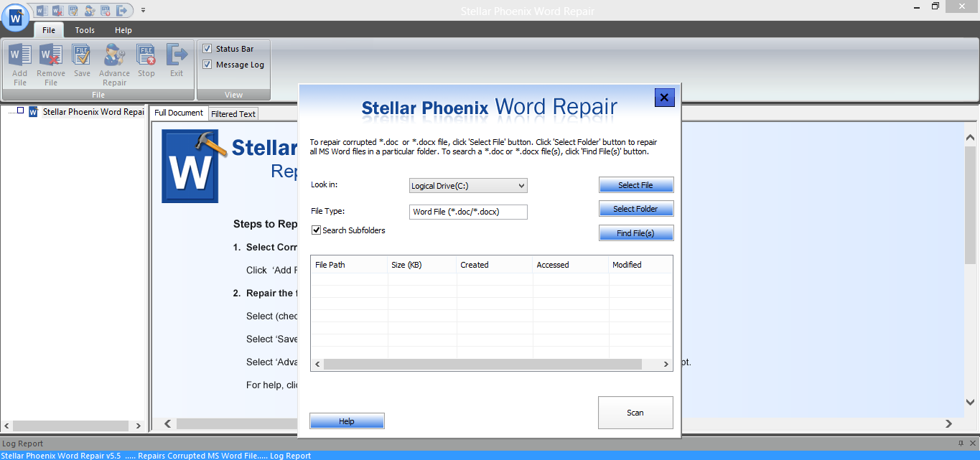Click document pane scroll up arrow
The image size is (980, 460).
tap(970, 137)
